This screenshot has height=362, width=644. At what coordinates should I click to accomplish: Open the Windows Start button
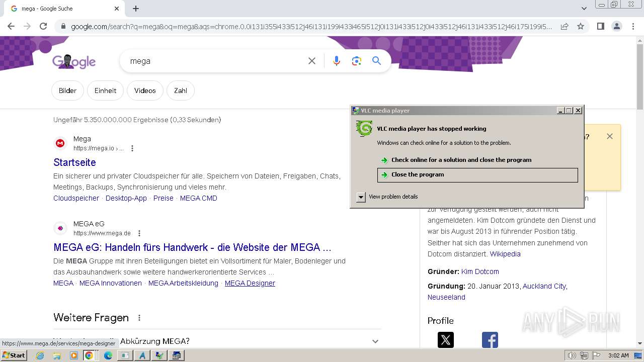click(x=14, y=355)
